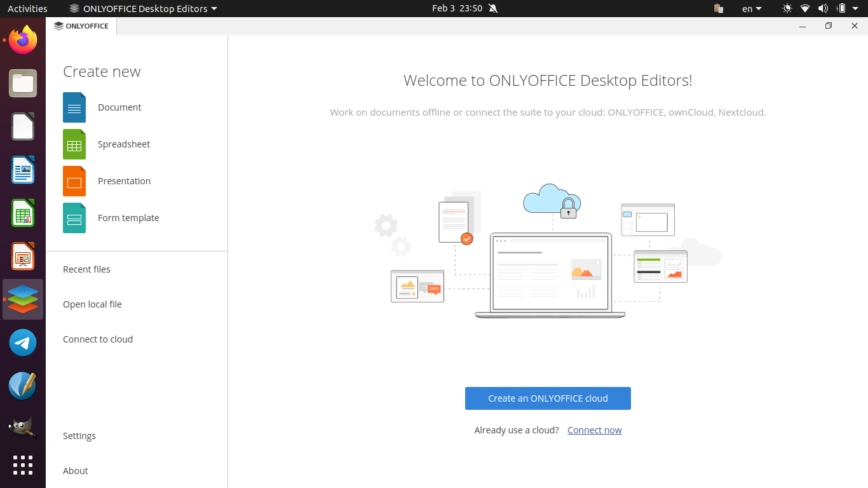Click the Wi-Fi status icon
The width and height of the screenshot is (868, 488).
(x=805, y=8)
